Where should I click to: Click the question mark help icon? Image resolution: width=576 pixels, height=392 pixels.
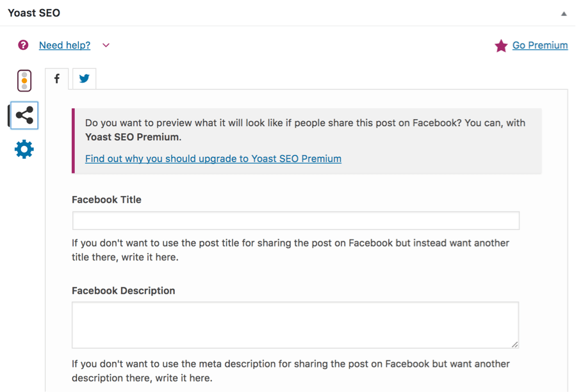[23, 45]
